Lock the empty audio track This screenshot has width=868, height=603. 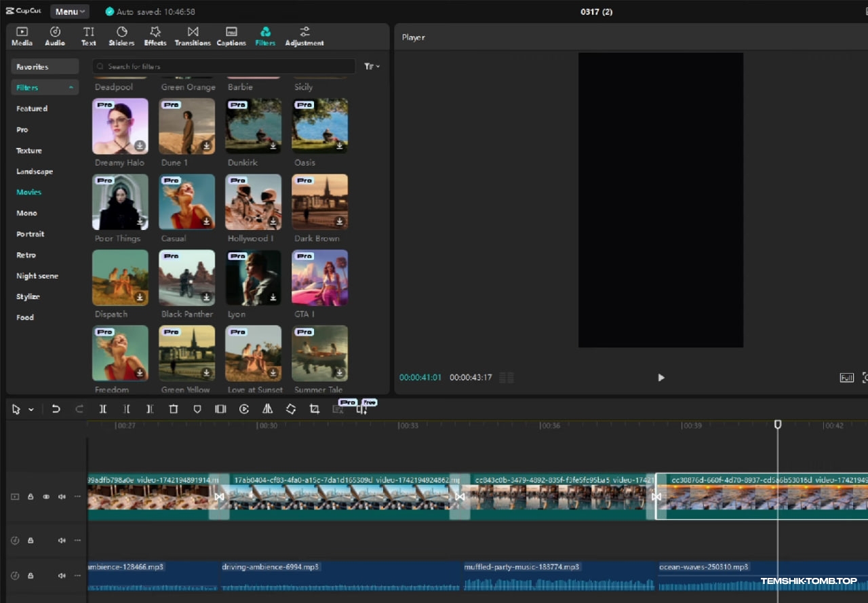31,540
